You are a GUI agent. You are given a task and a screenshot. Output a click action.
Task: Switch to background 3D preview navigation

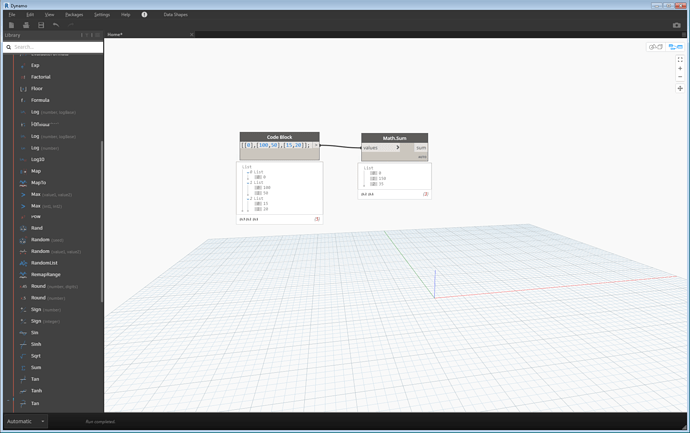(656, 47)
